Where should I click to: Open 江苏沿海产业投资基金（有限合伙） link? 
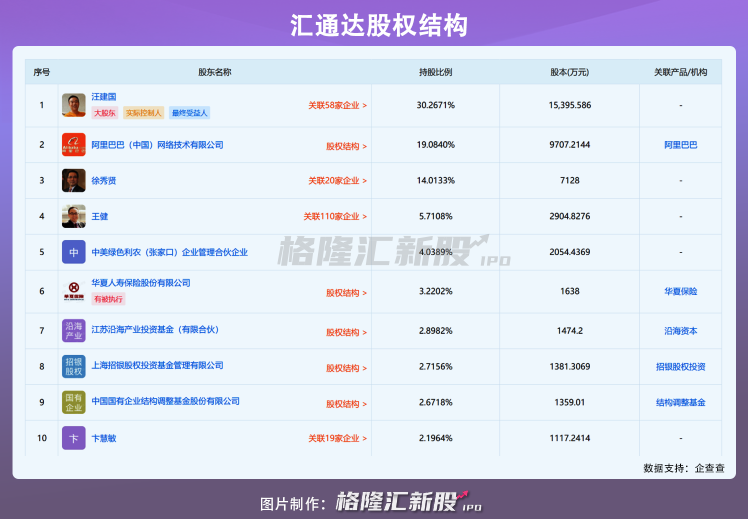[x=155, y=330]
